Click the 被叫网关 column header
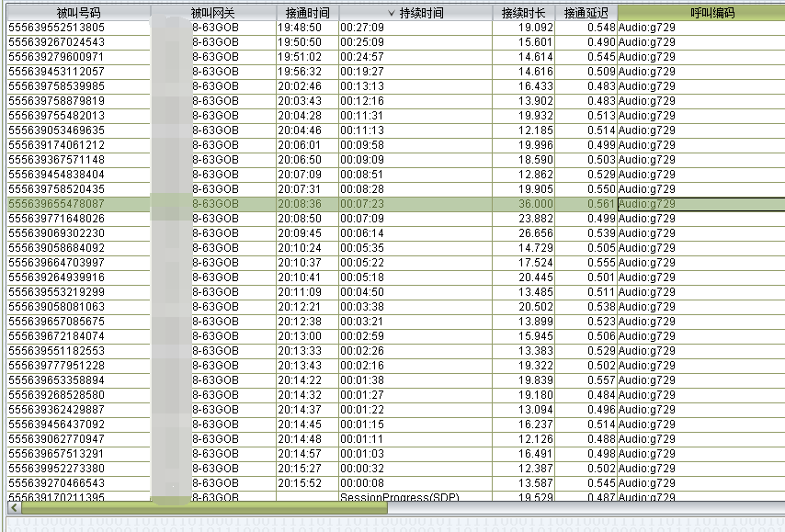 (213, 13)
